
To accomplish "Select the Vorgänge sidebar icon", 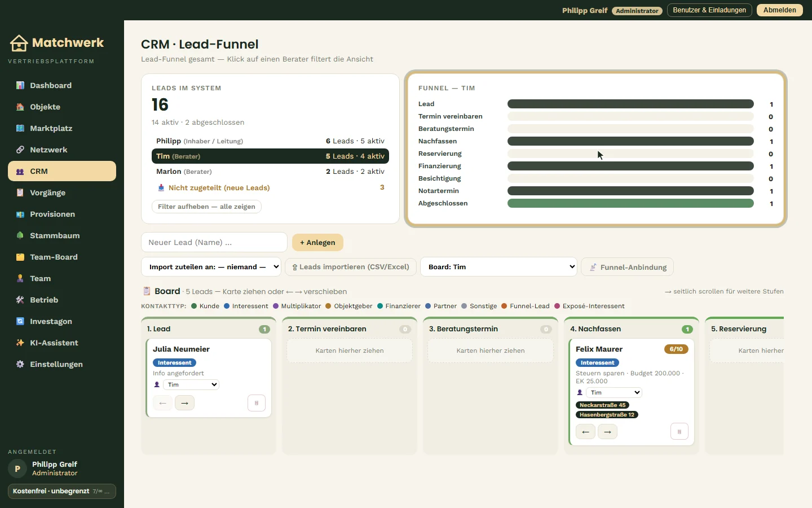I will point(20,192).
